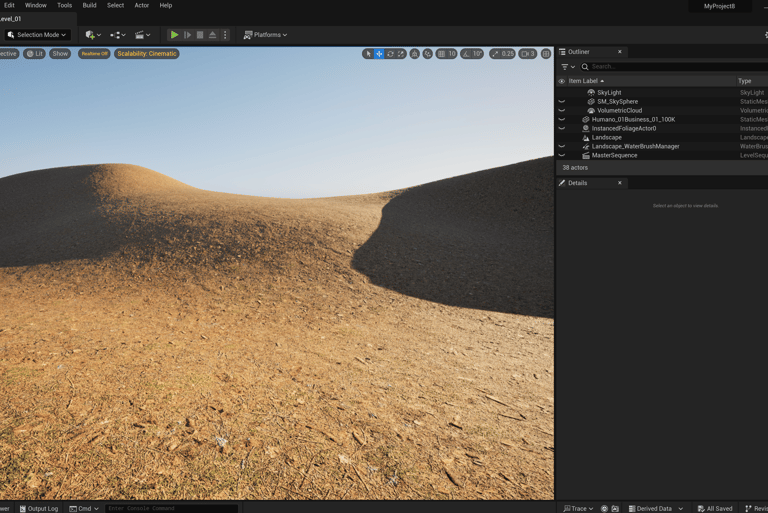Click the MasterSequence clapperboard icon
The width and height of the screenshot is (768, 513).
(586, 155)
